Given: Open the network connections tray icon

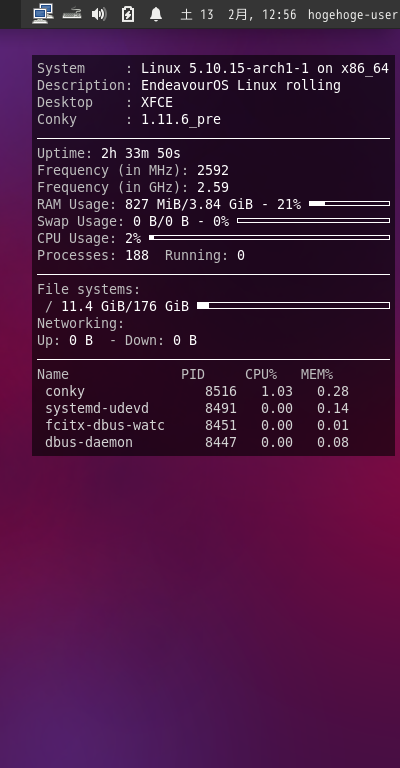Looking at the screenshot, I should point(43,14).
